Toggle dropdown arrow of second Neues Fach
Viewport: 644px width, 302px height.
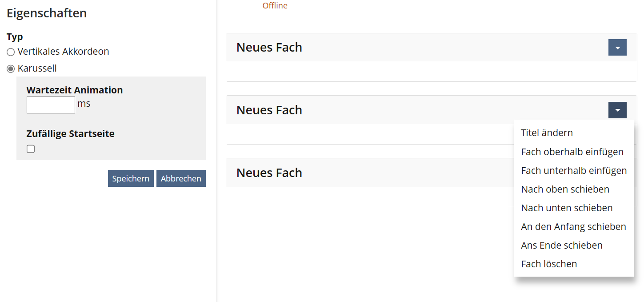click(x=617, y=110)
